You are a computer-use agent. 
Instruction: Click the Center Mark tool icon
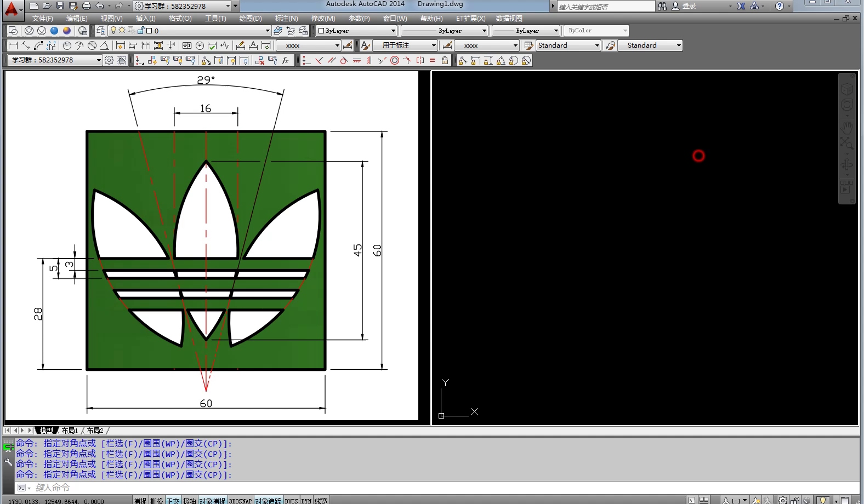click(x=200, y=45)
